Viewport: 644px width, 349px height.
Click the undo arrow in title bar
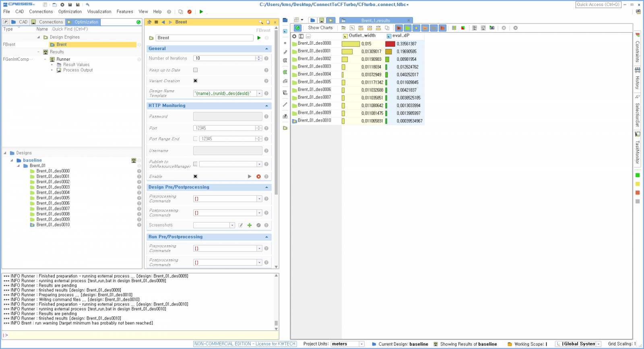[87, 4]
